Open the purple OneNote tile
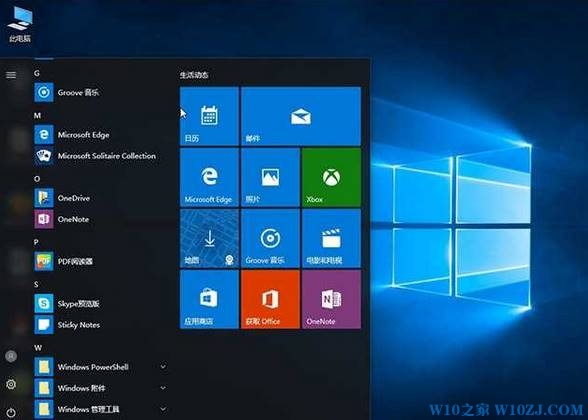 click(332, 300)
